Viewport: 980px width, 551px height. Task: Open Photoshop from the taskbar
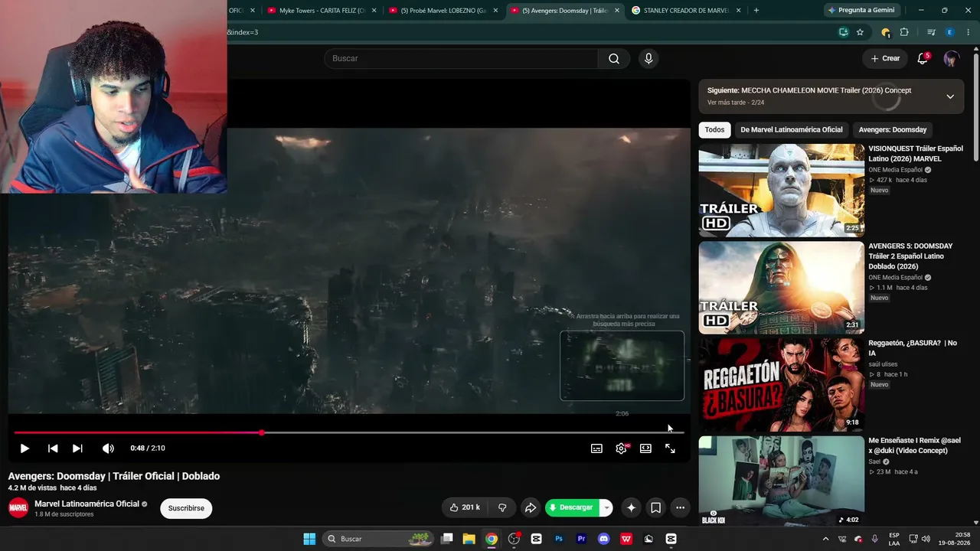tap(559, 539)
